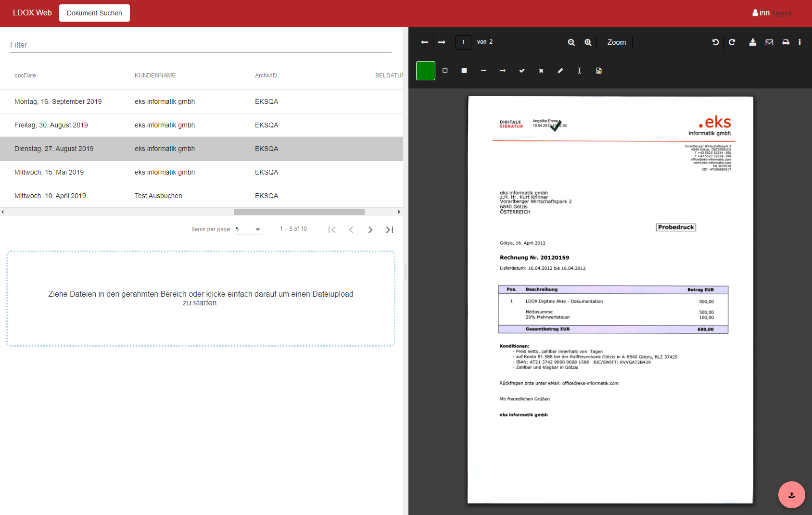Print the document
Image resolution: width=812 pixels, height=515 pixels.
click(786, 42)
